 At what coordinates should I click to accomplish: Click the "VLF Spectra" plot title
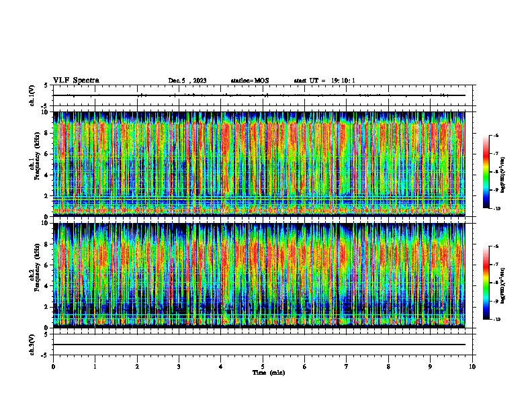pos(76,81)
